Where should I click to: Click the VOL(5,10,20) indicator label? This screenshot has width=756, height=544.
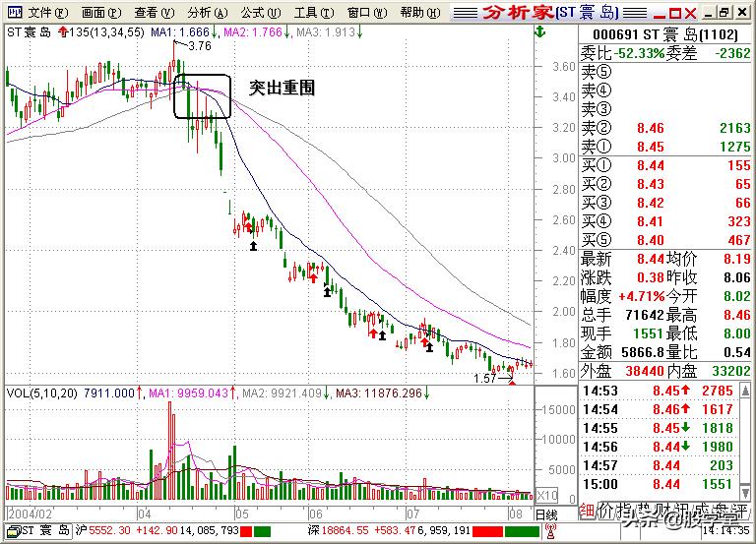(42, 393)
